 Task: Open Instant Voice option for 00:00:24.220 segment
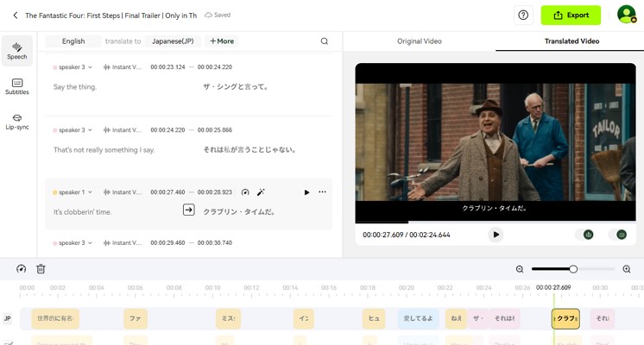[x=122, y=130]
